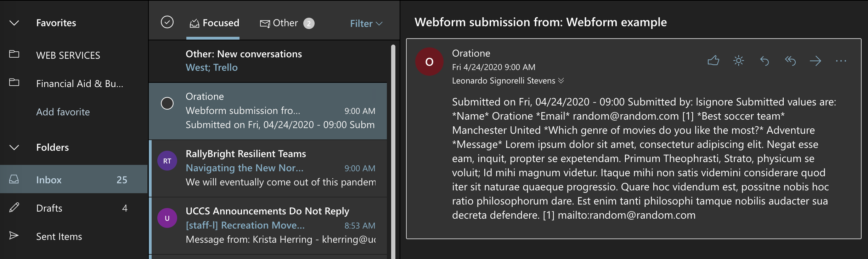868x259 pixels.
Task: Expand recipient details chevron by Leonardo Signorelli Stevens
Action: click(x=561, y=81)
